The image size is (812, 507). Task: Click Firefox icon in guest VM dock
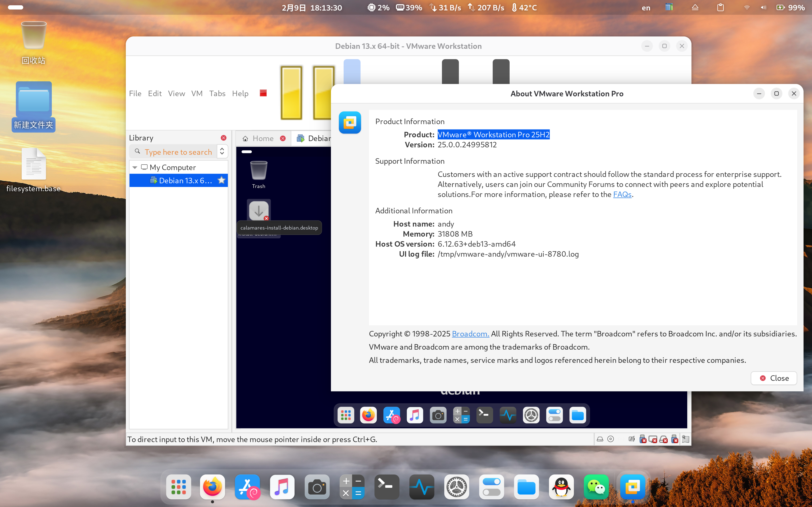tap(368, 415)
